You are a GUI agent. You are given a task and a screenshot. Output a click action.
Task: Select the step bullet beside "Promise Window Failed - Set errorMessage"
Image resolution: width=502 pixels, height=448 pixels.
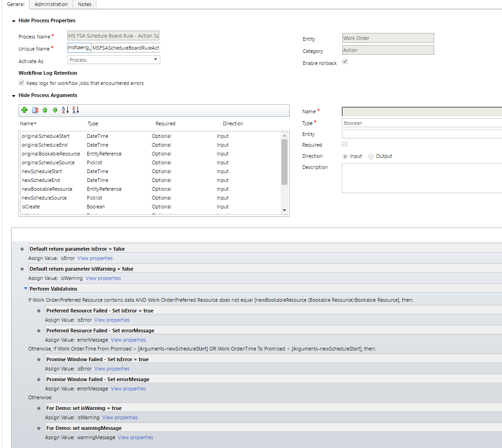point(39,379)
